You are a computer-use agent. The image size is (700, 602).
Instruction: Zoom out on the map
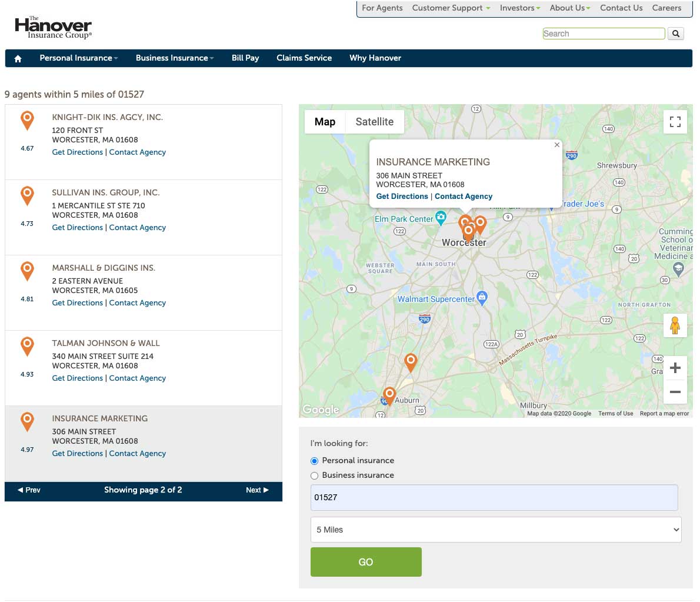[675, 392]
